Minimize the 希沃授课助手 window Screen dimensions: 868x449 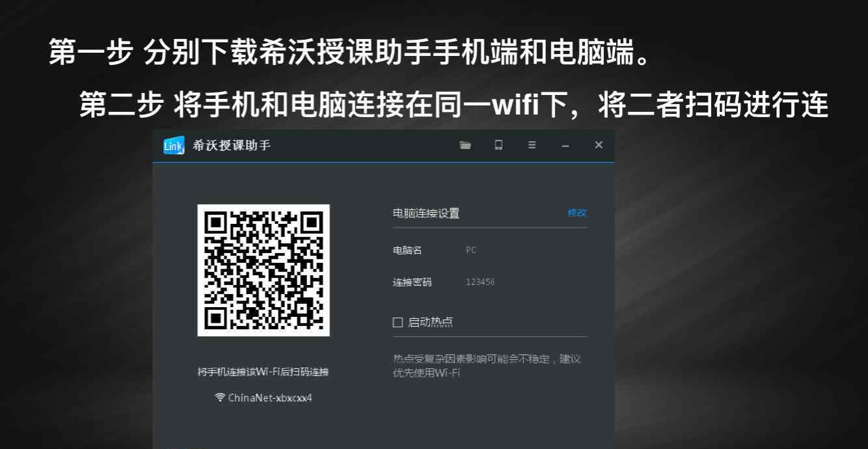click(x=565, y=146)
